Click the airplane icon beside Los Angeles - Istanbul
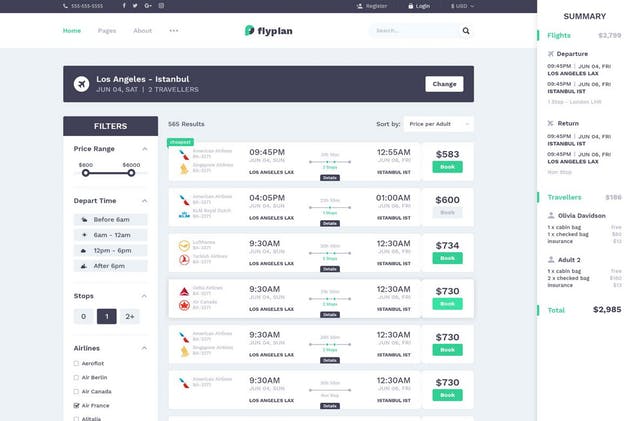 (x=81, y=84)
